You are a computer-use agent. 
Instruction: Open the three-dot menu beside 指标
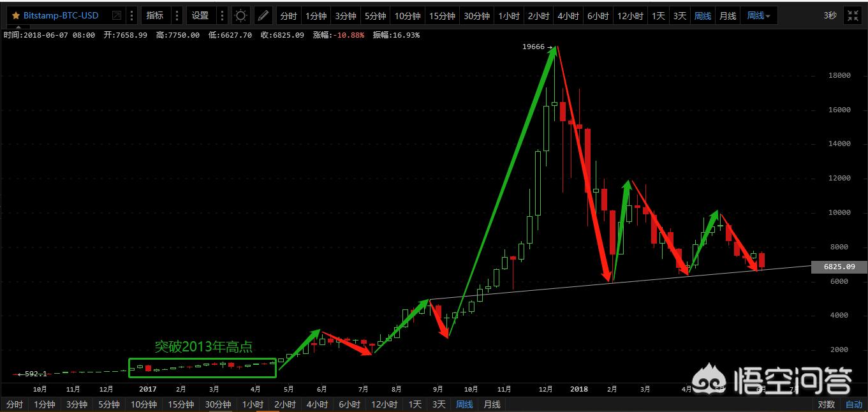177,15
